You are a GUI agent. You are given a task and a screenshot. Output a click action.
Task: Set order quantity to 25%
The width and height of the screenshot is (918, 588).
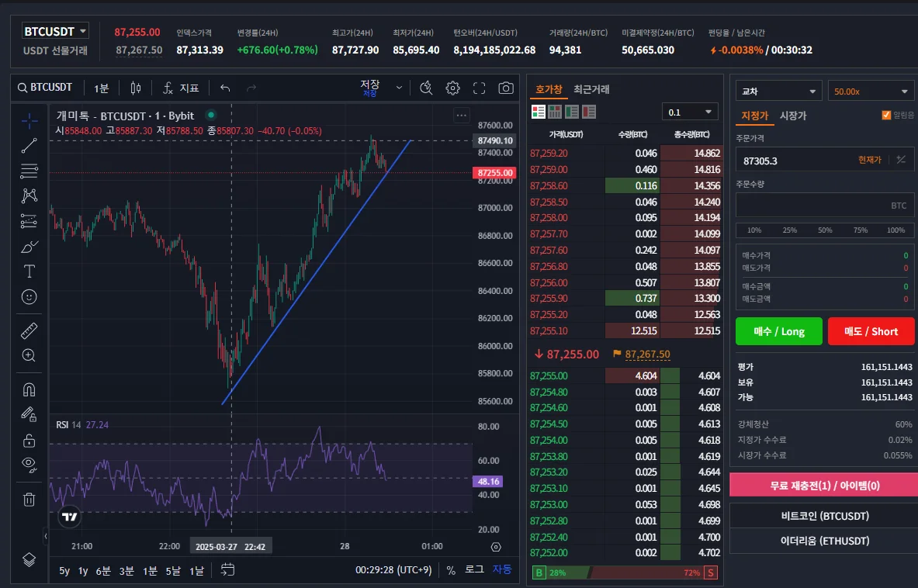click(x=789, y=230)
